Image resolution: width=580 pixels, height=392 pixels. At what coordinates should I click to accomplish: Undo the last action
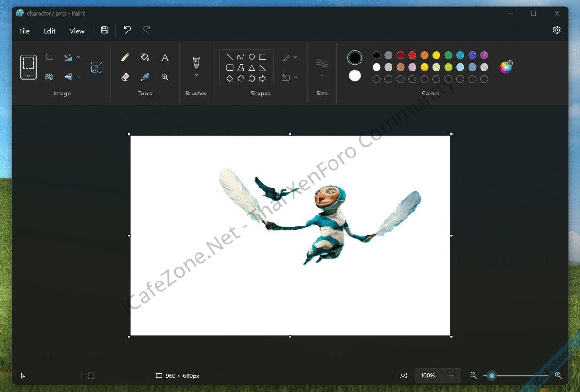coord(127,30)
